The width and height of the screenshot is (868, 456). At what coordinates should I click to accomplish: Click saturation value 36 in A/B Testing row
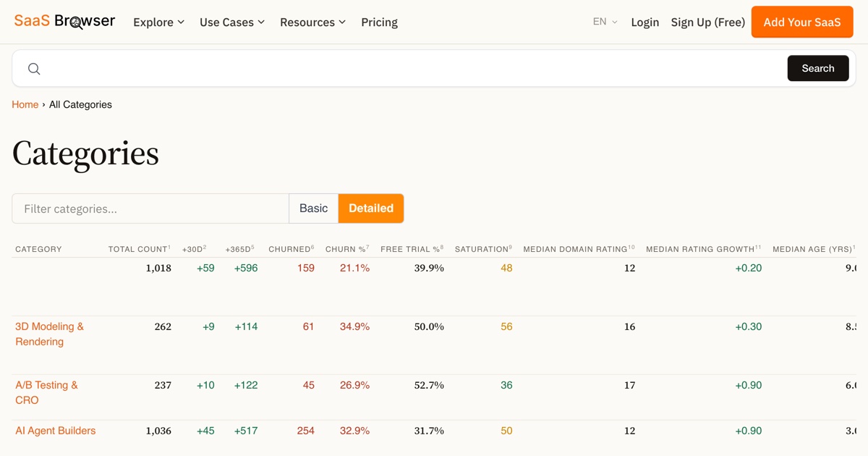(506, 385)
